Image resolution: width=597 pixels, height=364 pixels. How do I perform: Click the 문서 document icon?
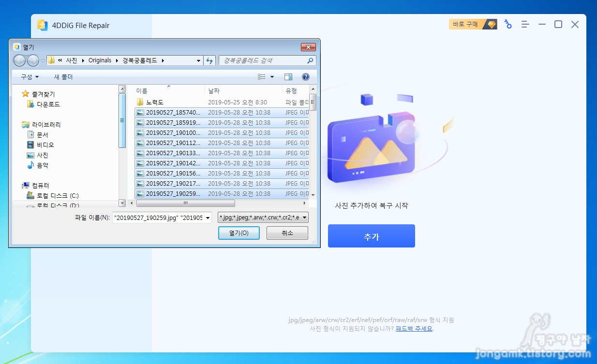pos(30,135)
